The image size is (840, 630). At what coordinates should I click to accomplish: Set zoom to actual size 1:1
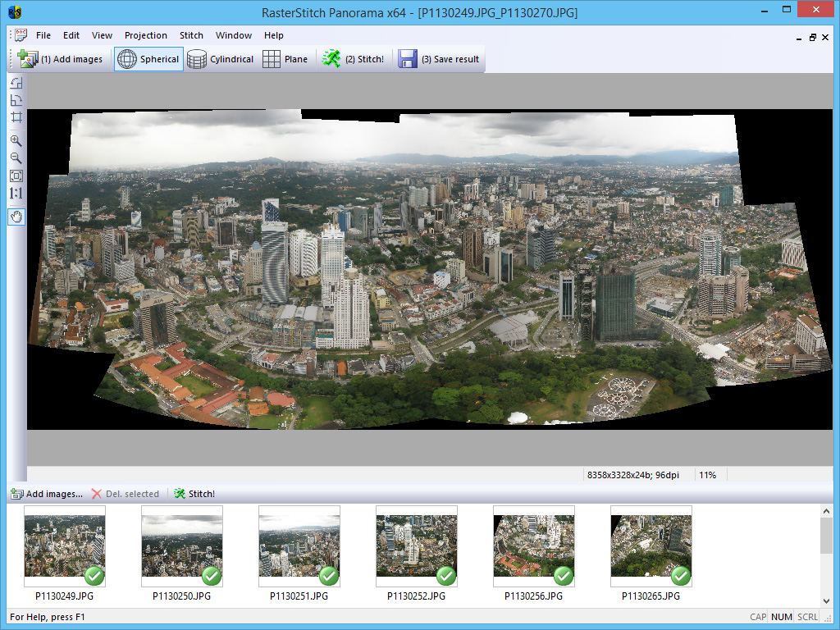(x=16, y=194)
